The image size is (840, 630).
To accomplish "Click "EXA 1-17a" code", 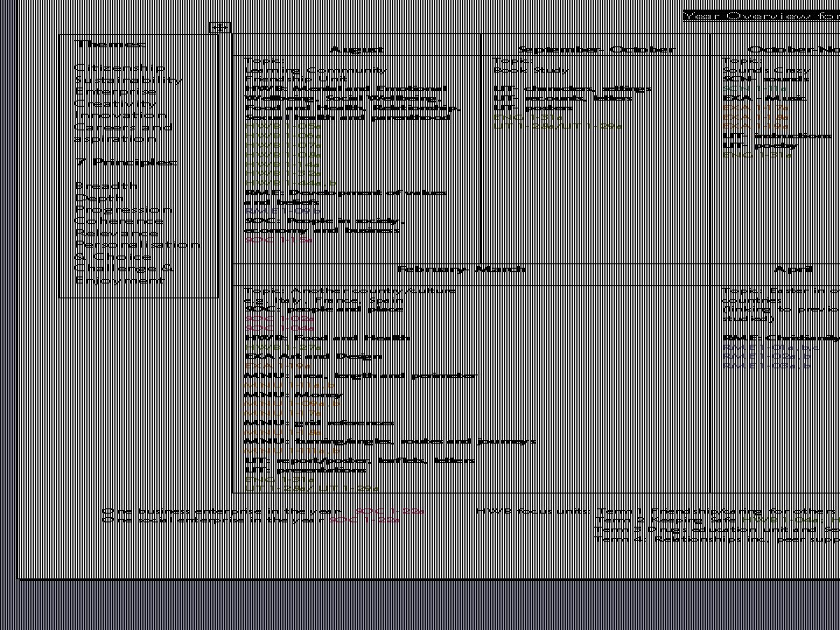I will pos(755,108).
